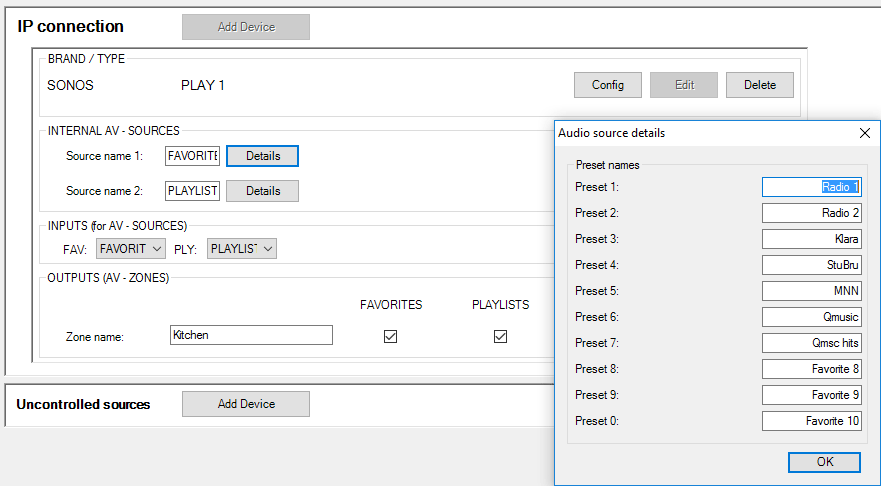This screenshot has width=881, height=486.
Task: Click the Preset 7 Qmsc hits field
Action: click(x=811, y=343)
